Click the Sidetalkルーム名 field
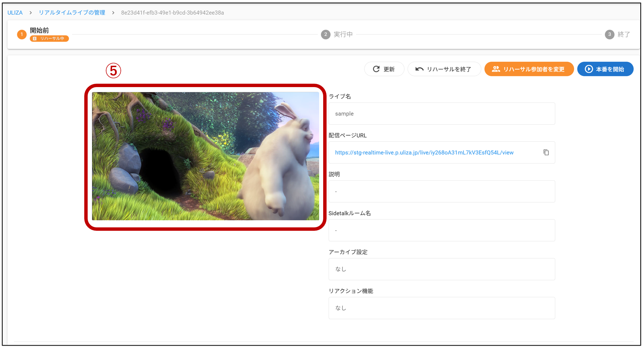Viewport: 644px width, 347px height. 442,230
